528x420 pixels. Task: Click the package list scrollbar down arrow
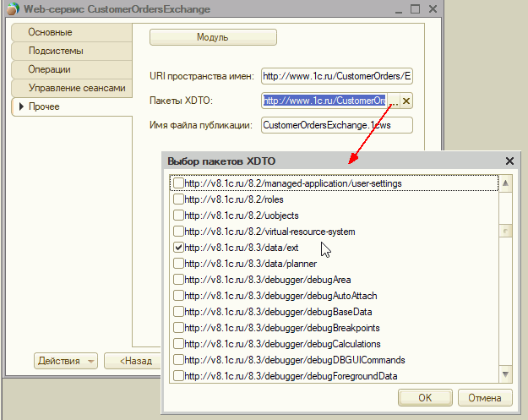pos(505,374)
